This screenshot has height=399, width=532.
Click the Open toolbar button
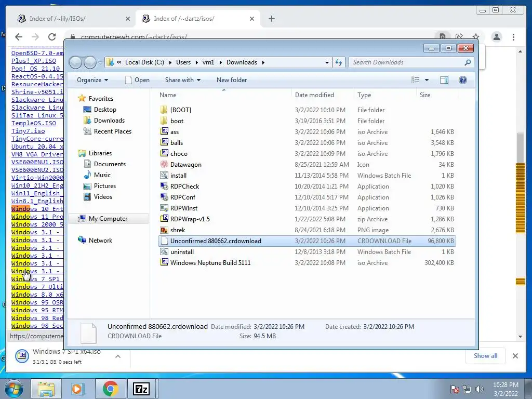pos(137,79)
